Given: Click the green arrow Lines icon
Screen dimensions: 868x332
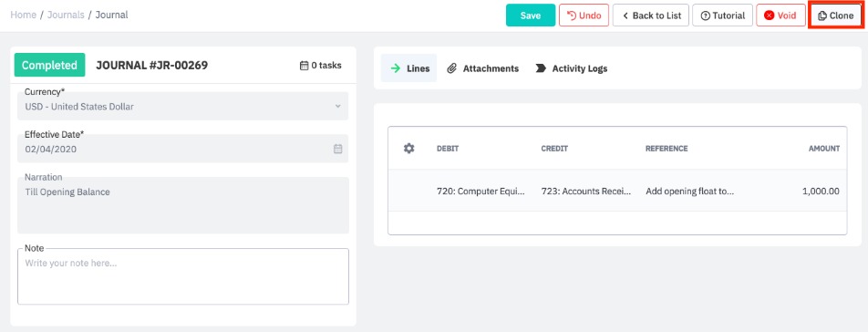Looking at the screenshot, I should [x=396, y=68].
